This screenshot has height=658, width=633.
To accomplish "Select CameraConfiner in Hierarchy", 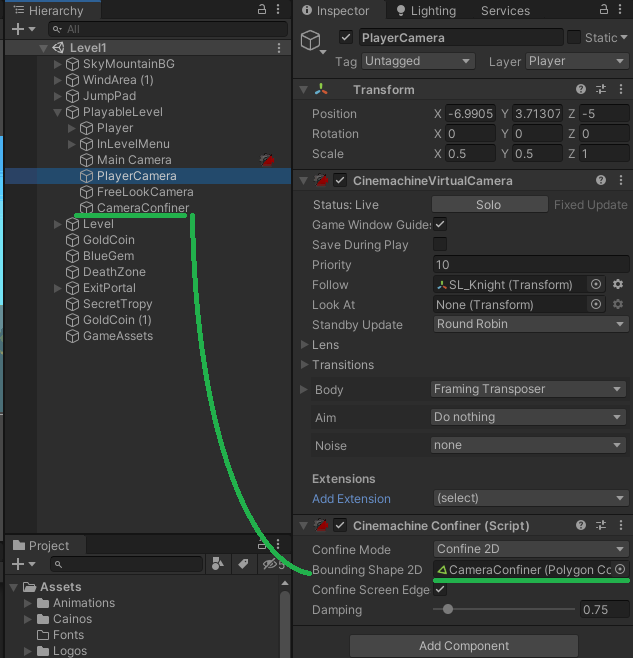I will click(x=143, y=208).
